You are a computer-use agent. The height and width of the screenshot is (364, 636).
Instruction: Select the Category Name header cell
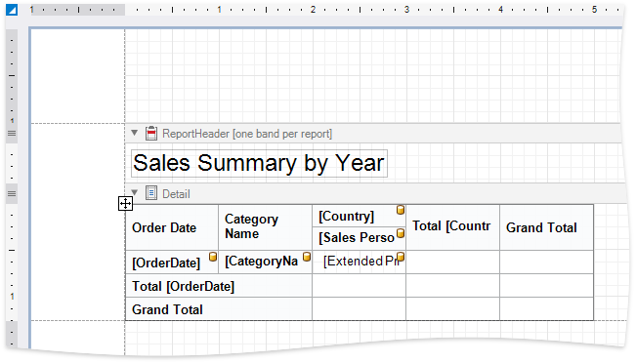click(x=266, y=227)
